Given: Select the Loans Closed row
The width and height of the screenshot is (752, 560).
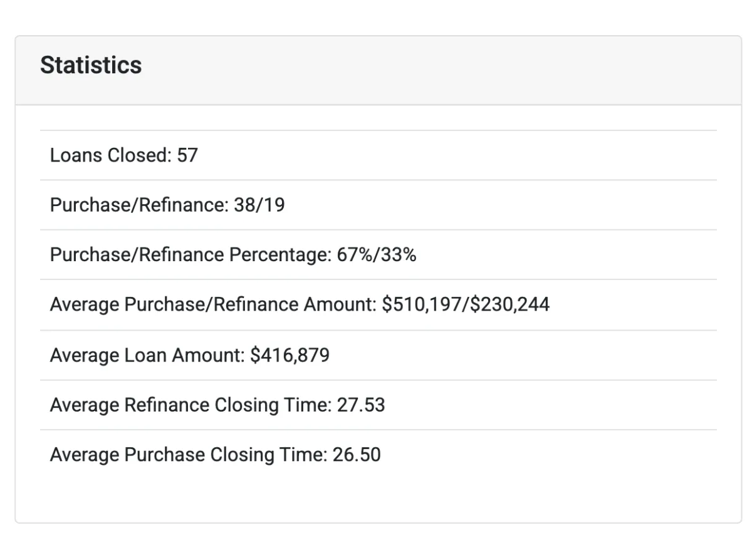Looking at the screenshot, I should (x=379, y=155).
